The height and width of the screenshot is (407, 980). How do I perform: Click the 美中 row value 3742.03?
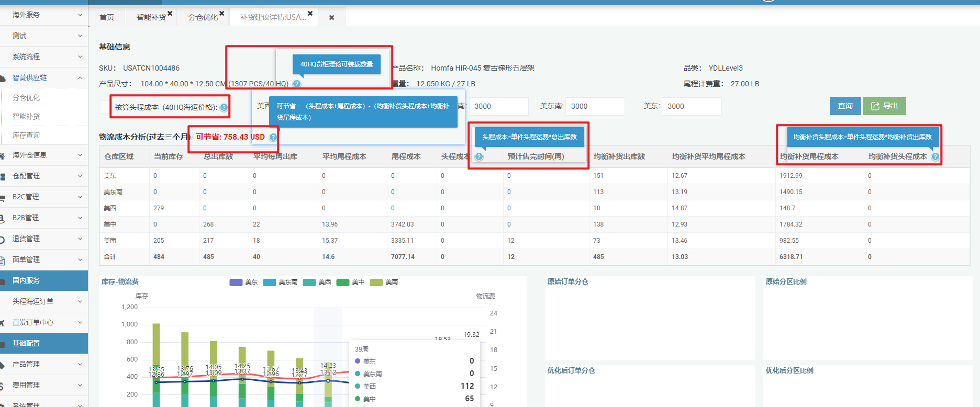point(402,224)
